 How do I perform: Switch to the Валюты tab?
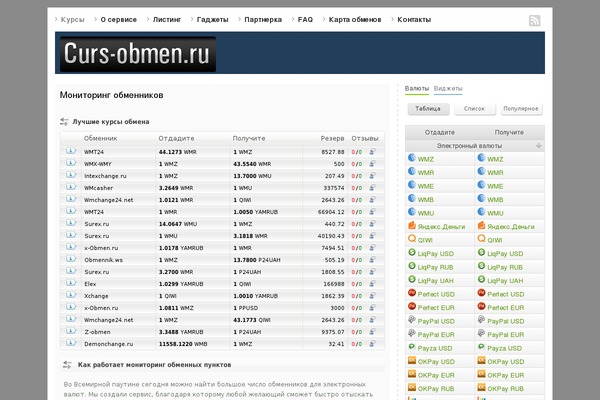pos(417,88)
